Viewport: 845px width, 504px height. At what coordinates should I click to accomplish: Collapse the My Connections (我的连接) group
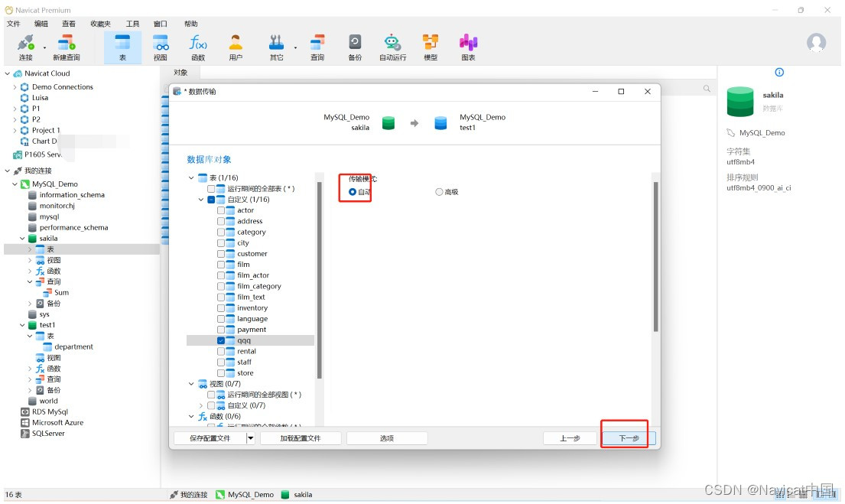coord(8,171)
